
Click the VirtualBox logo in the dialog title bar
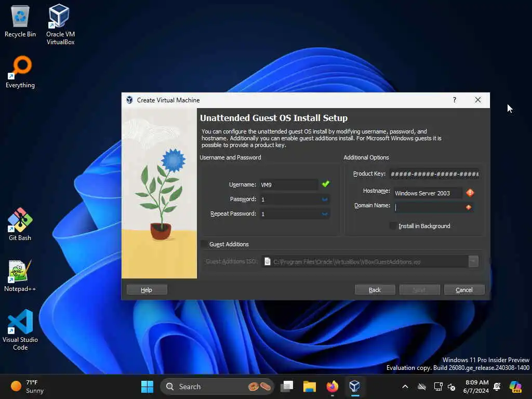[129, 100]
